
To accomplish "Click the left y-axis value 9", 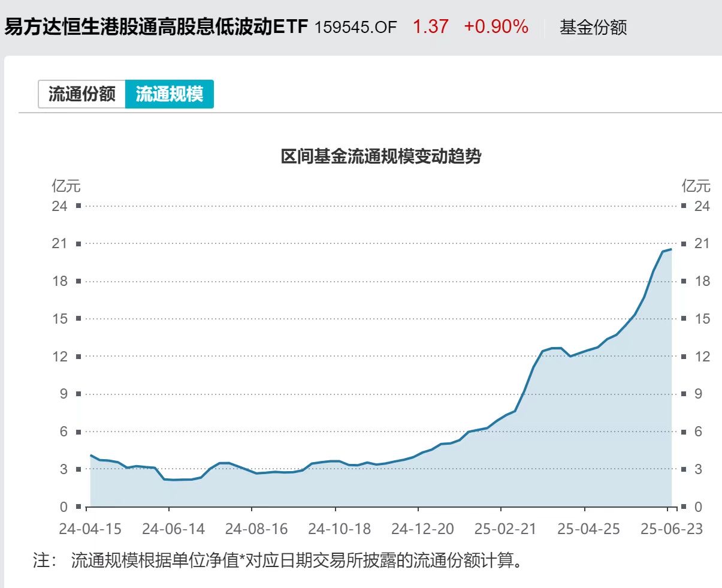I will (x=64, y=394).
